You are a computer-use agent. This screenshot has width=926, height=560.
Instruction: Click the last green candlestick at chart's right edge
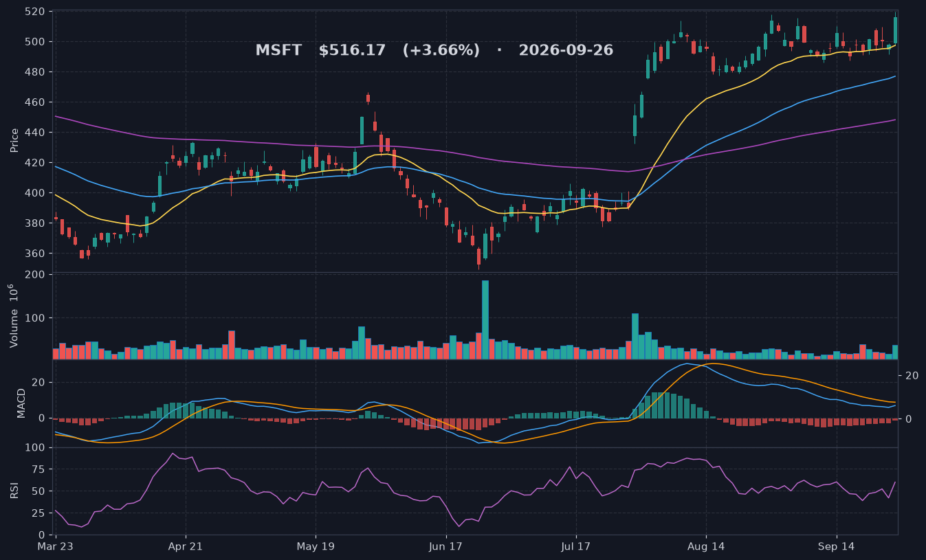(x=895, y=30)
